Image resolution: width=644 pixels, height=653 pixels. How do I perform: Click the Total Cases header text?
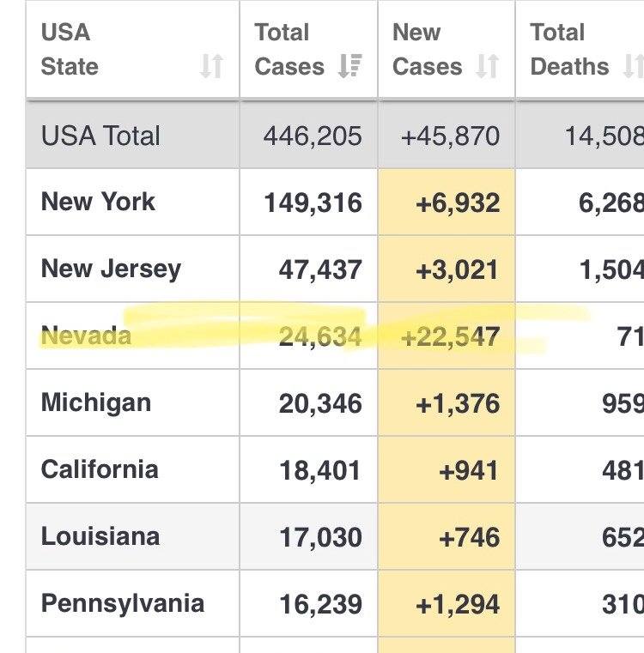[x=289, y=49]
